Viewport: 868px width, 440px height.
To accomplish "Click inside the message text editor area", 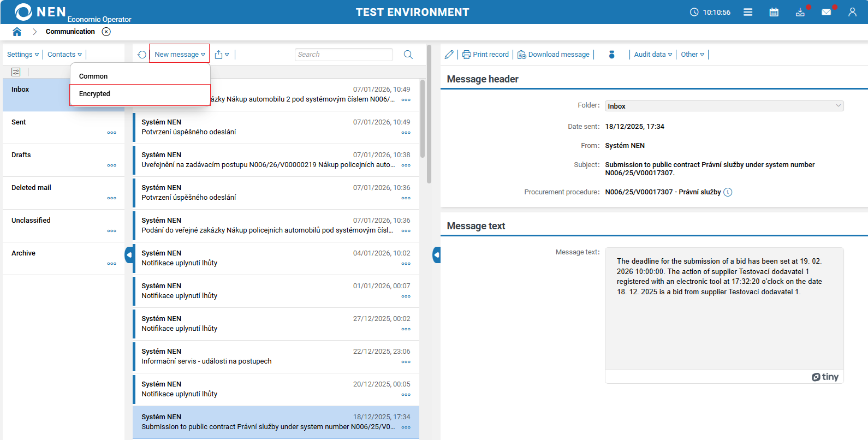I will [x=724, y=308].
